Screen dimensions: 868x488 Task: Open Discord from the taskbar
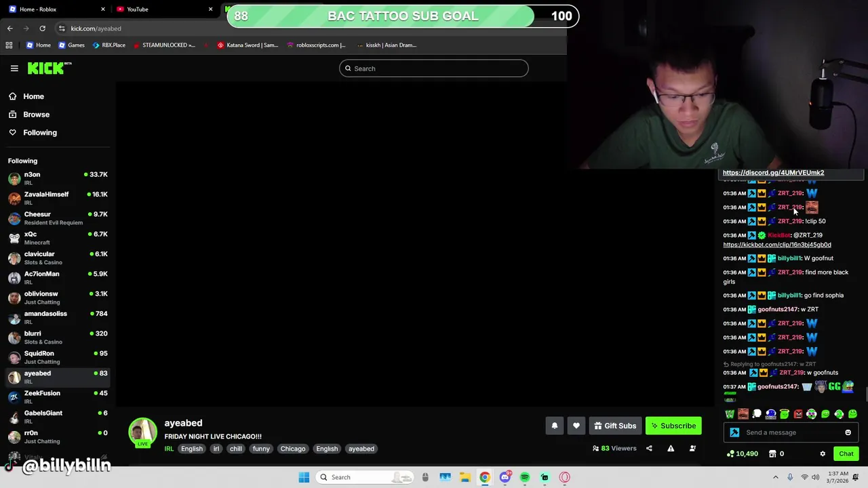[x=505, y=477]
